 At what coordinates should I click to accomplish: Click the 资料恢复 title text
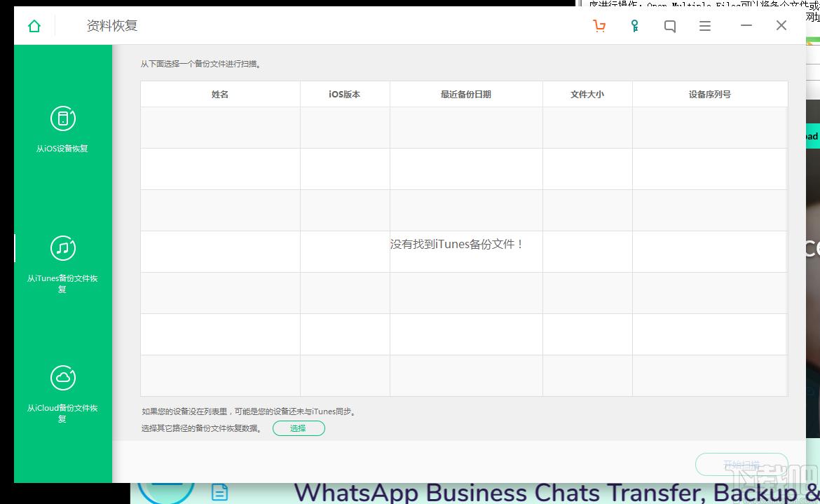click(112, 26)
